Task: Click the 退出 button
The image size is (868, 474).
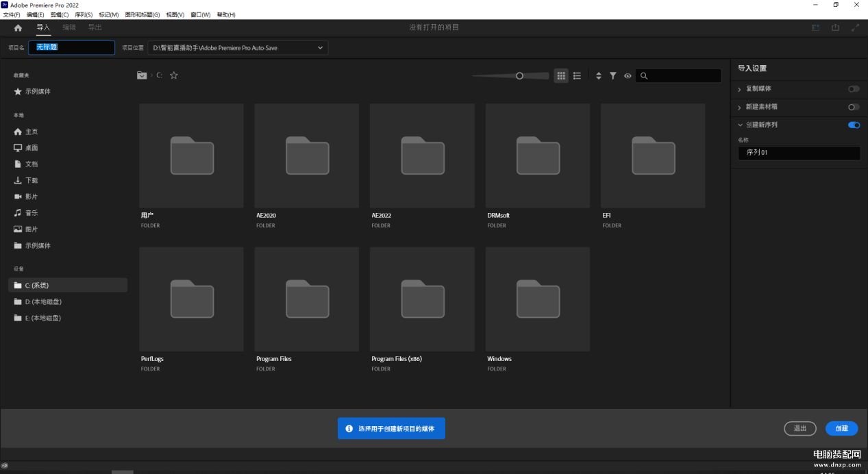Action: (x=800, y=428)
